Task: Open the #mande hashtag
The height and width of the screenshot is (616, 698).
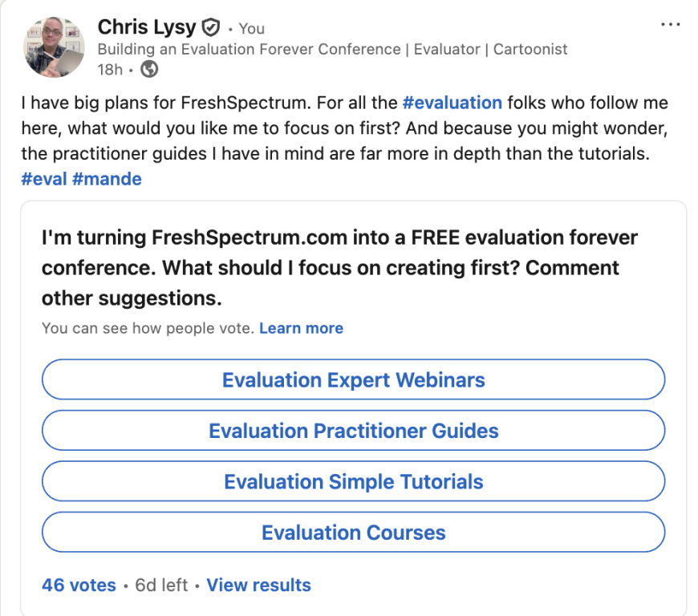Action: coord(107,179)
